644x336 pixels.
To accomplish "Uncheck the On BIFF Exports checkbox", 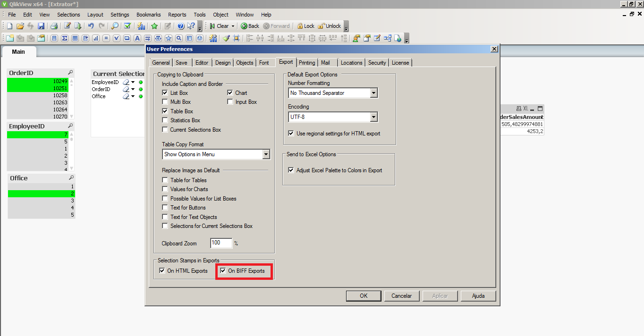I will point(223,271).
